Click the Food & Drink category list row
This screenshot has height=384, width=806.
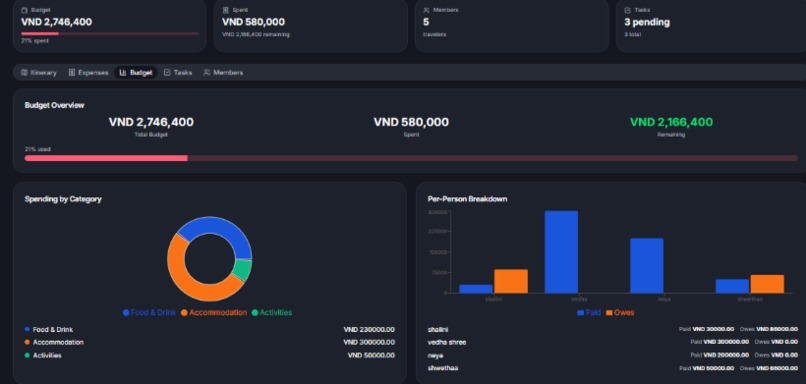[x=210, y=330]
